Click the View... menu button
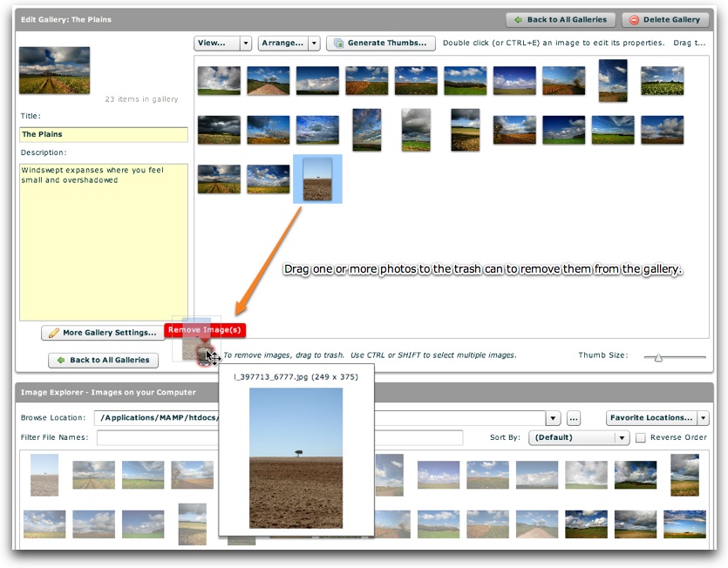The image size is (728, 568). pos(215,43)
